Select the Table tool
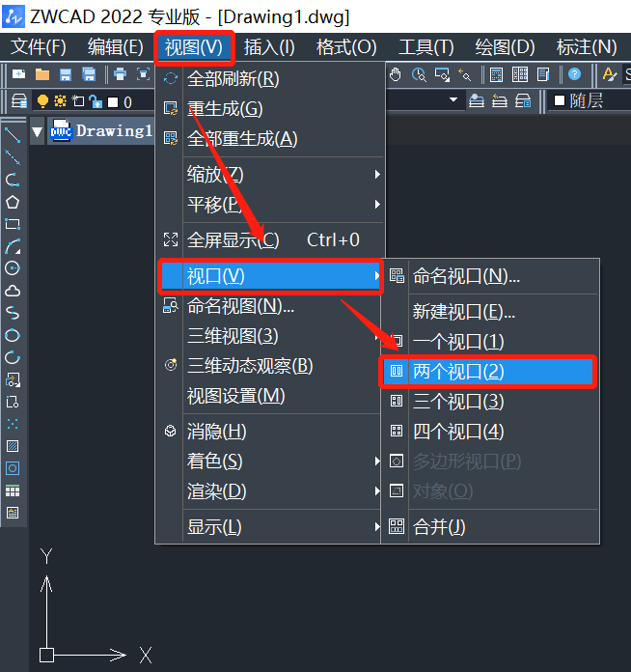 click(x=13, y=490)
